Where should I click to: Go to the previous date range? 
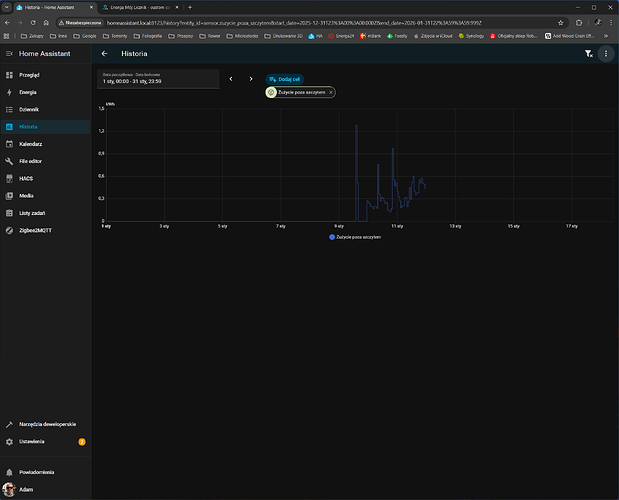(231, 78)
